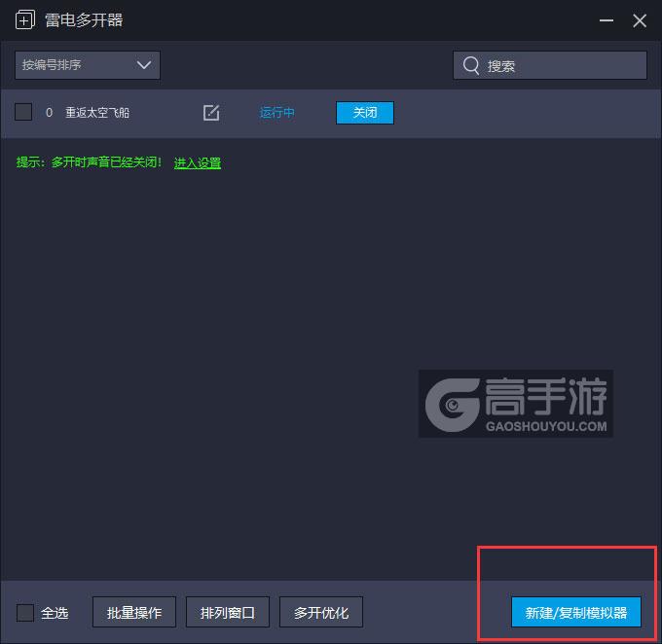Click 新建/复制模拟器 button
The image size is (662, 644).
click(576, 612)
